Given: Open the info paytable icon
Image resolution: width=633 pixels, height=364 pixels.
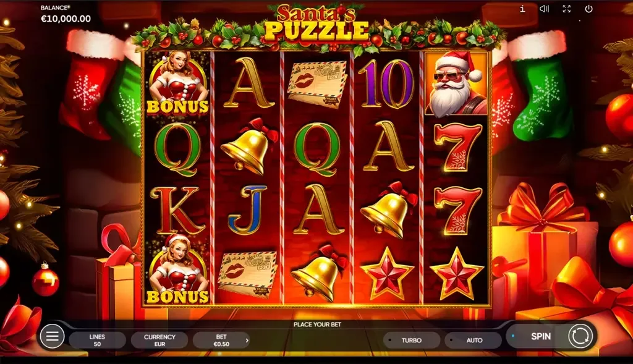Looking at the screenshot, I should (x=522, y=9).
